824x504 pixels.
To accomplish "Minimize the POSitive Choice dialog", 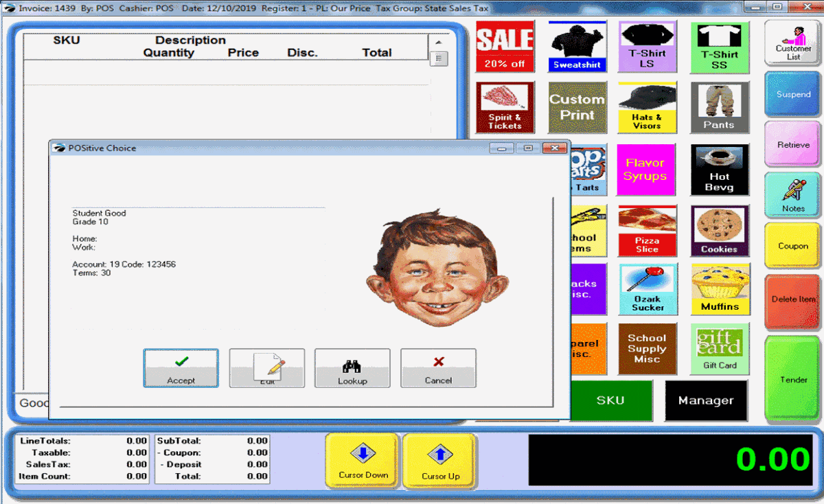I will (502, 148).
